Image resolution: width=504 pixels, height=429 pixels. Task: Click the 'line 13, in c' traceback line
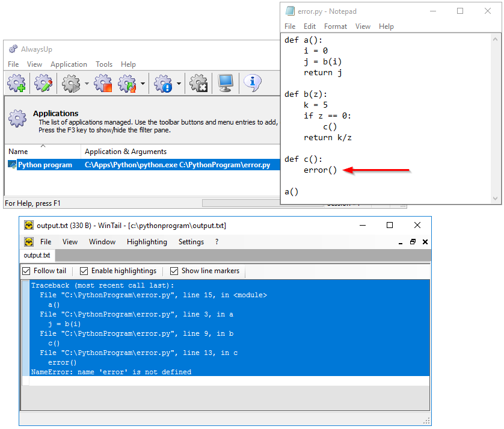click(139, 353)
